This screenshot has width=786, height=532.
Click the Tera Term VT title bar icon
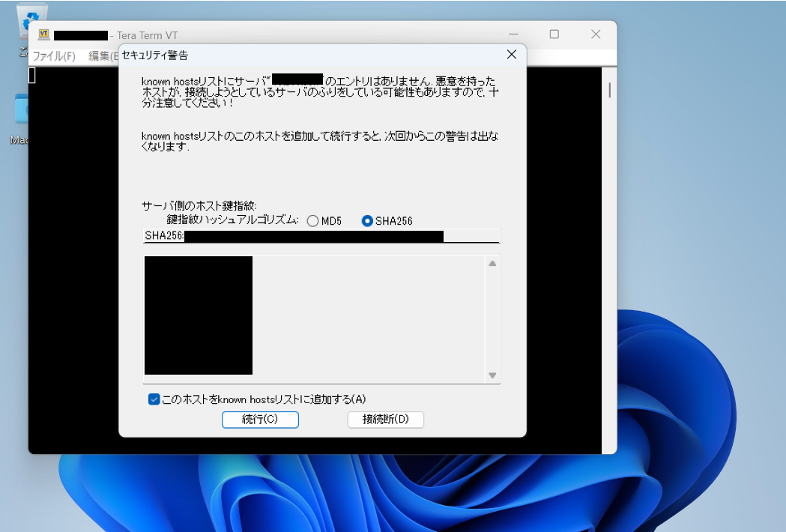click(x=43, y=34)
